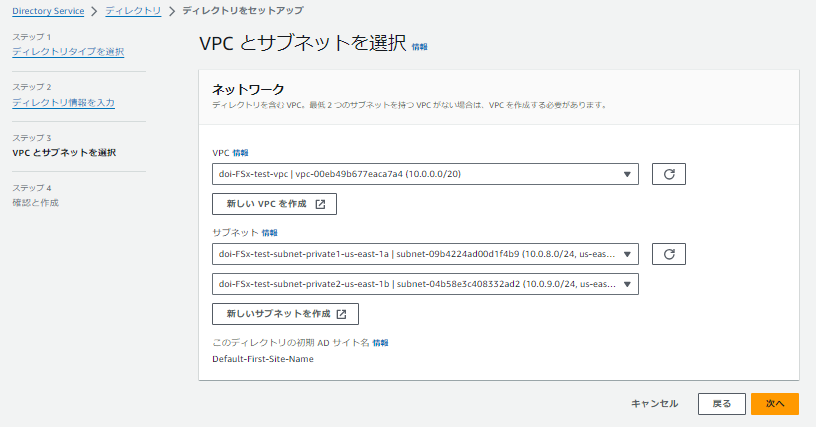
Task: Click the 戻る button
Action: 721,404
